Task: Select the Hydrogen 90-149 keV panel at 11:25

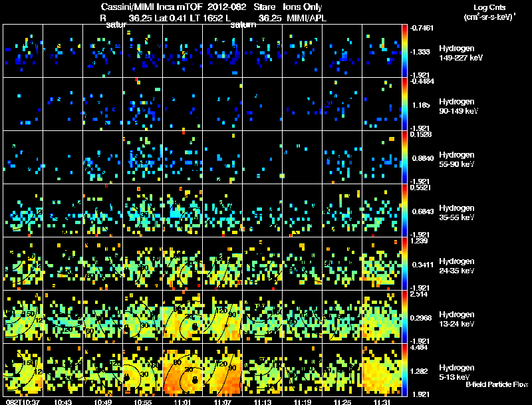Action: click(342, 104)
